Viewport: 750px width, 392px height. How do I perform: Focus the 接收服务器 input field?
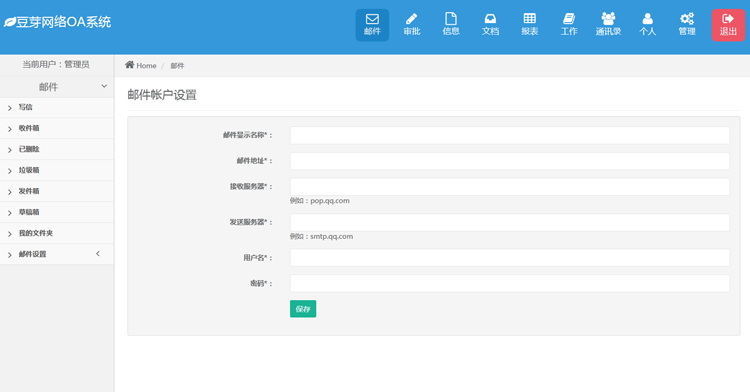tap(510, 186)
